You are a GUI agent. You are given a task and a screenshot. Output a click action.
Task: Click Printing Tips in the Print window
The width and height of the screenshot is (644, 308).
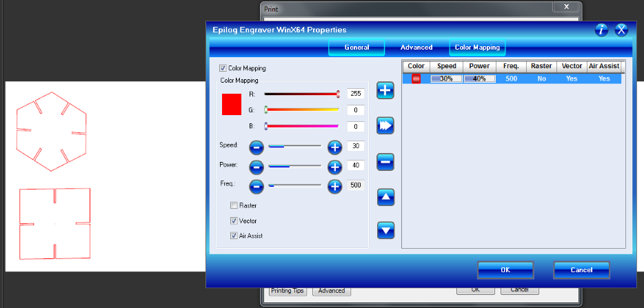point(288,291)
